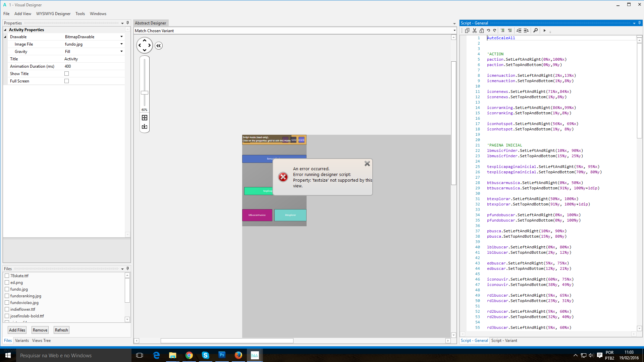Open the WYSIWYG Designer menu
This screenshot has width=644, height=362.
[53, 14]
